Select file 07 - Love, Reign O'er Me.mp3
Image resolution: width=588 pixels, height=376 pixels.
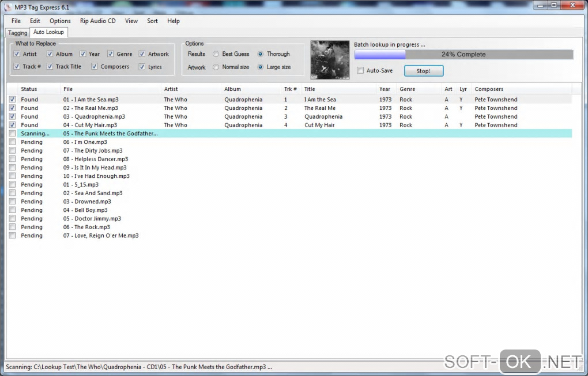101,236
